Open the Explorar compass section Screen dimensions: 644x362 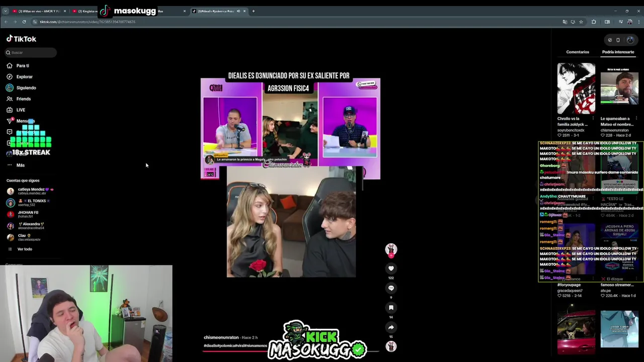click(20, 76)
